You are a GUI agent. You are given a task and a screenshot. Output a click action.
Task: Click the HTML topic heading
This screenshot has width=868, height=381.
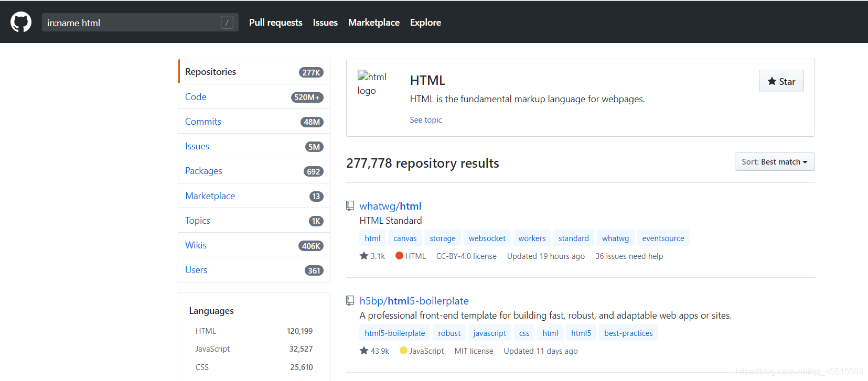click(427, 80)
